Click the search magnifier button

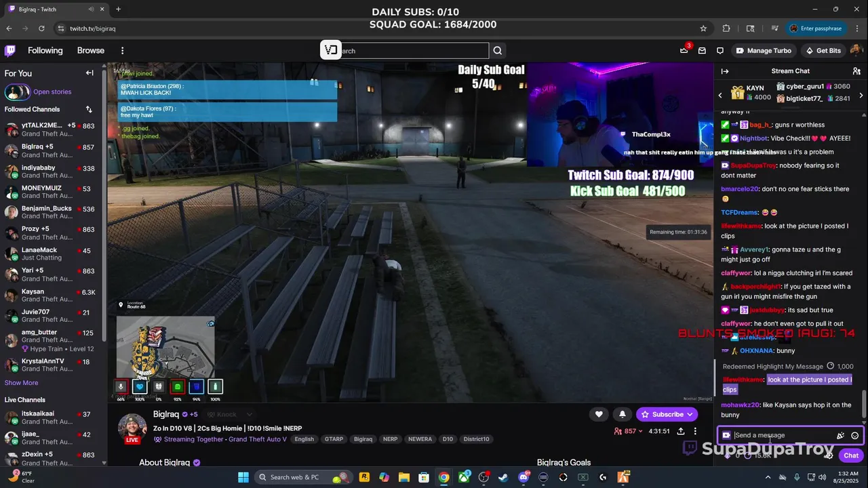tap(498, 51)
